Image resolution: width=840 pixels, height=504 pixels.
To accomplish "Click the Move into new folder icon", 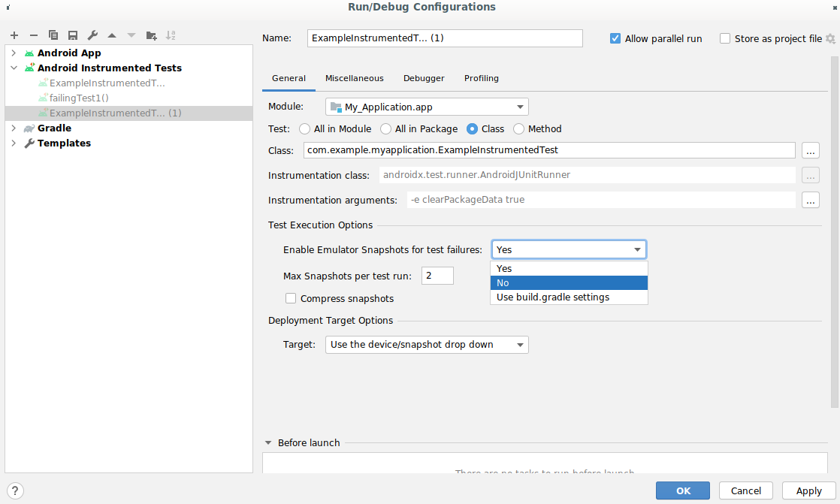I will coord(151,35).
